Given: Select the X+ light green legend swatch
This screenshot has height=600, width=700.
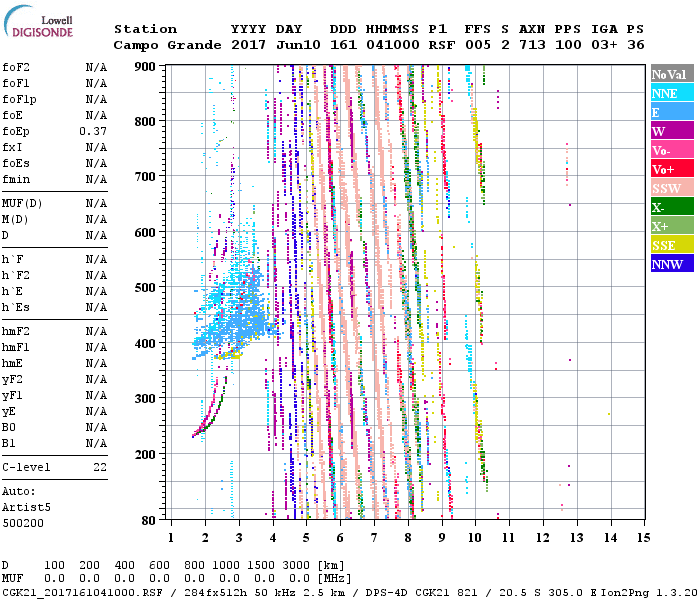Looking at the screenshot, I should coord(672,225).
